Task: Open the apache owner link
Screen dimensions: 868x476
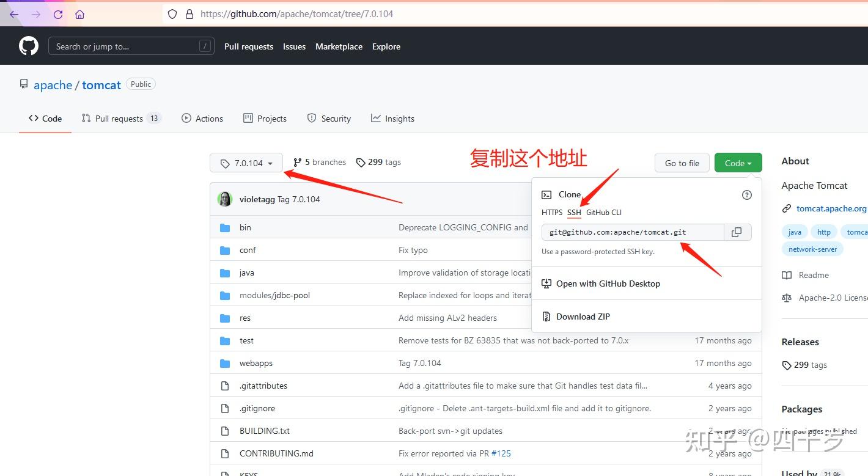Action: coord(53,85)
